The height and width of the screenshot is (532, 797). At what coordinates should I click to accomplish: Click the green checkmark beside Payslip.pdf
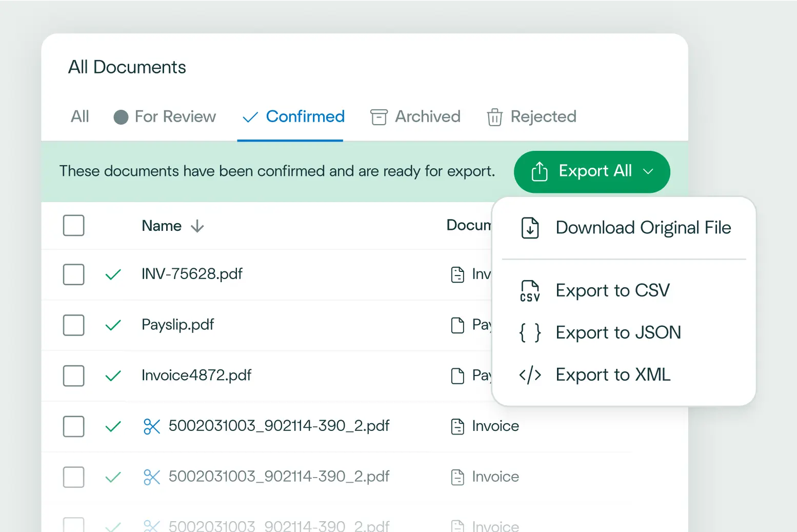click(x=113, y=325)
